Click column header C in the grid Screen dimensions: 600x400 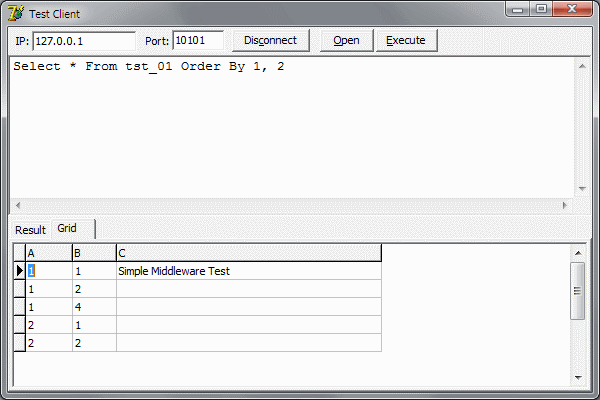click(248, 253)
